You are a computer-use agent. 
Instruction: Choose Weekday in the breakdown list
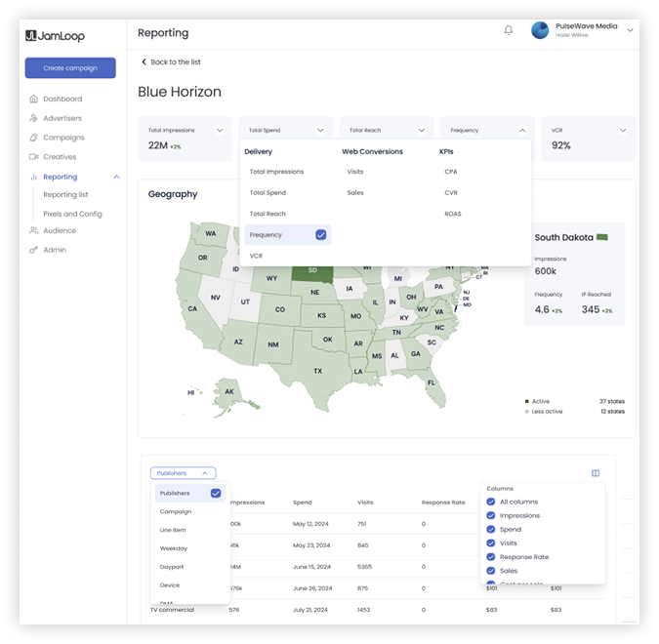coord(174,548)
